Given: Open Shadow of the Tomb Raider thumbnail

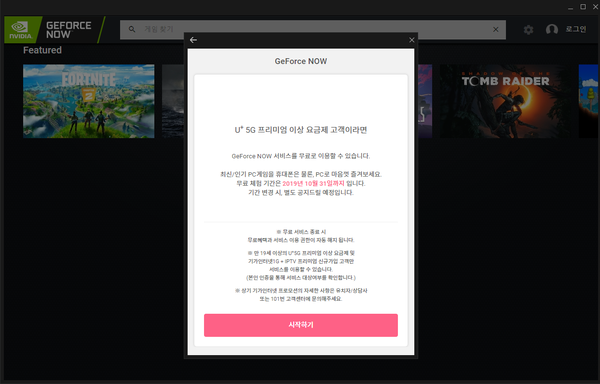Looking at the screenshot, I should (505, 101).
